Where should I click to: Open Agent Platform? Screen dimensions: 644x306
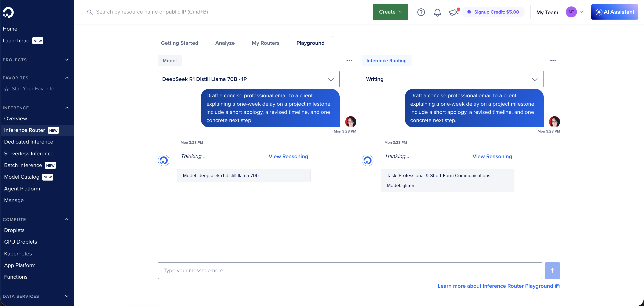click(x=22, y=189)
